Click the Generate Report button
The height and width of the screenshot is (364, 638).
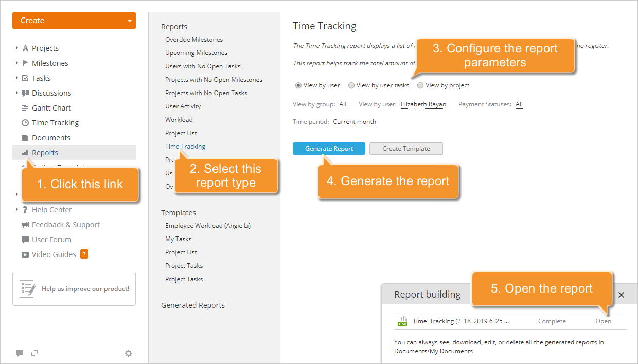[x=329, y=148]
